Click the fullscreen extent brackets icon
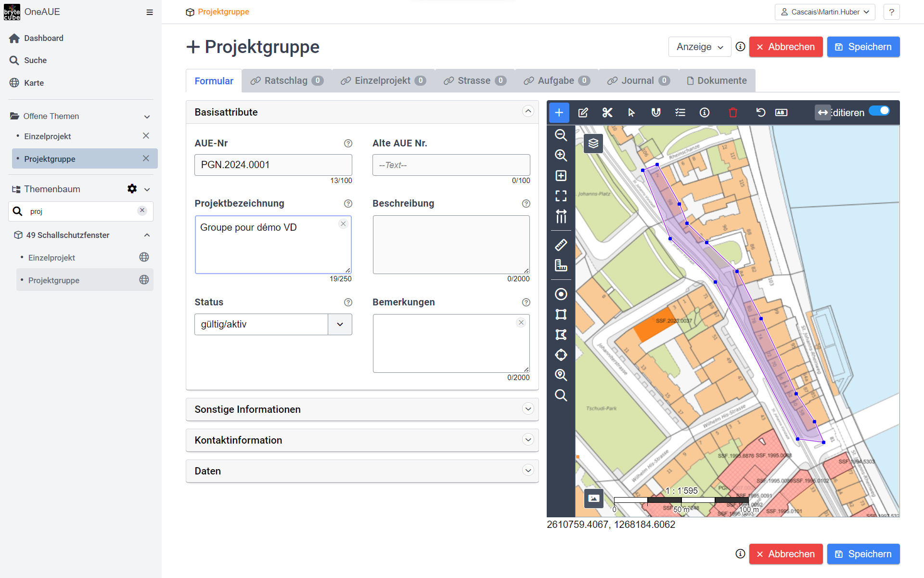Screen dimensions: 924x578 (x=561, y=196)
